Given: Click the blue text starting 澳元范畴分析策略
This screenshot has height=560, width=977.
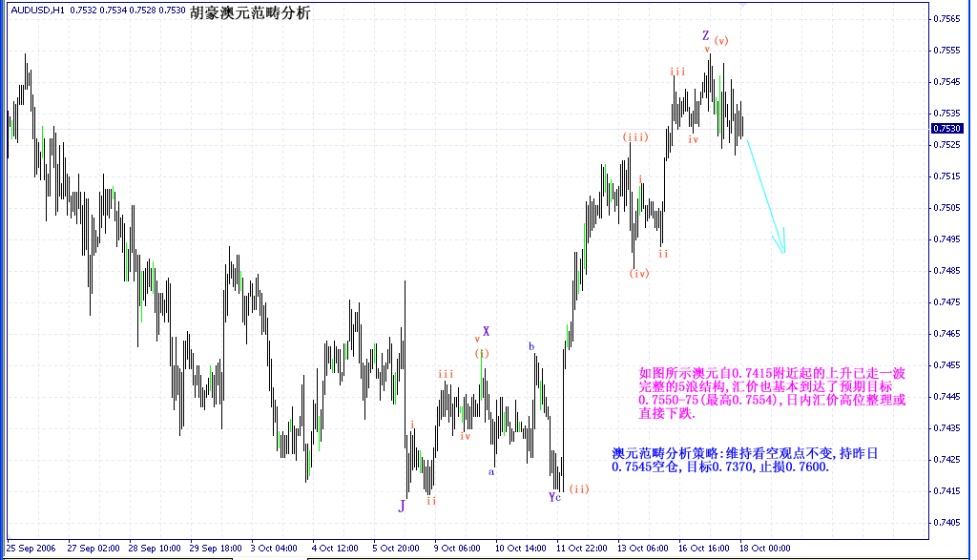Looking at the screenshot, I should [x=744, y=460].
